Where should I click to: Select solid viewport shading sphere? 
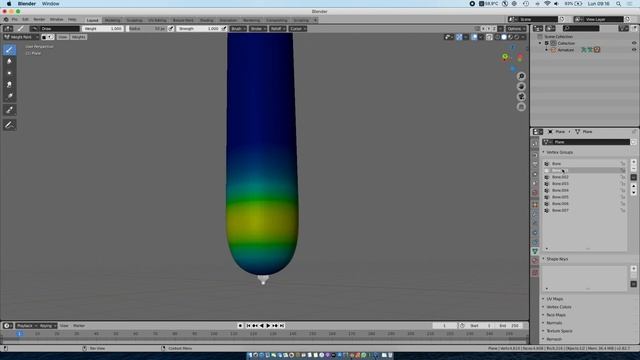coord(504,37)
